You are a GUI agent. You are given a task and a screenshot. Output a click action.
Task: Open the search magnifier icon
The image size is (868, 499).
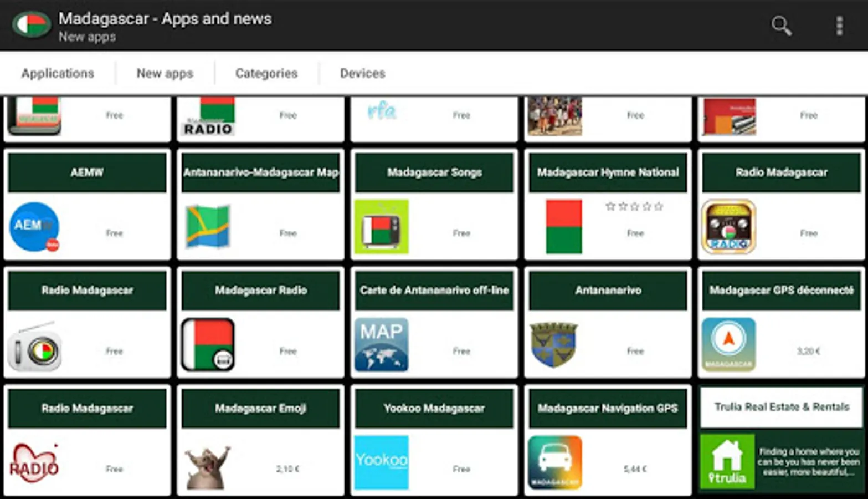(x=781, y=26)
